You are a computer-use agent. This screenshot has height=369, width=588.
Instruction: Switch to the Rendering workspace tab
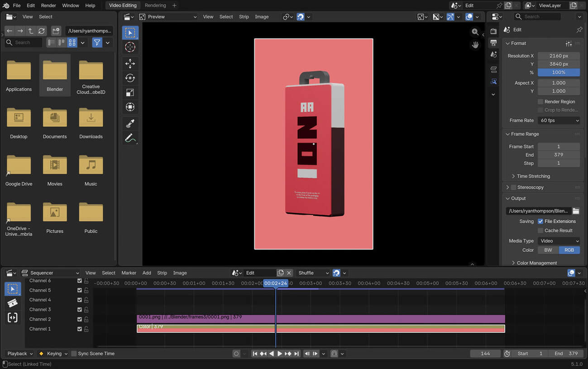155,5
